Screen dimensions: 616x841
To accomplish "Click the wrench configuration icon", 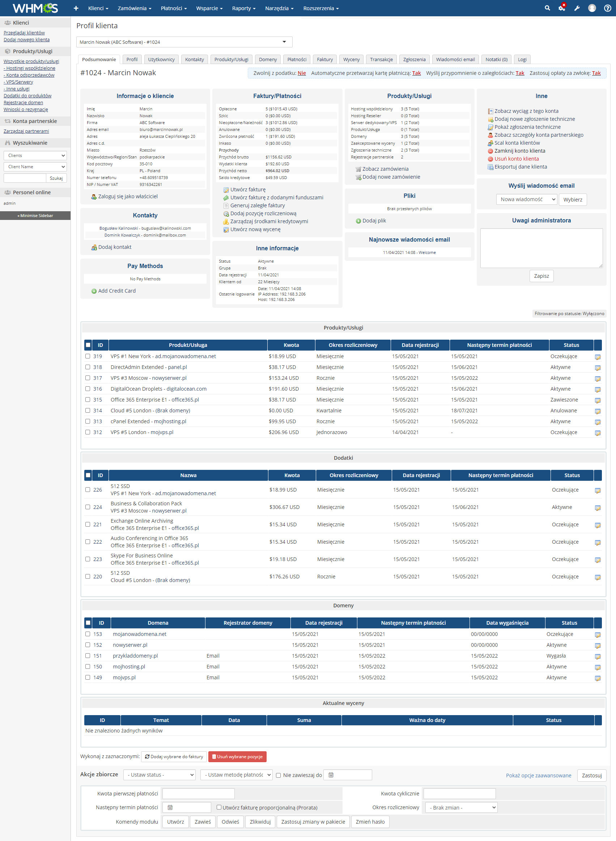I will pyautogui.click(x=577, y=8).
